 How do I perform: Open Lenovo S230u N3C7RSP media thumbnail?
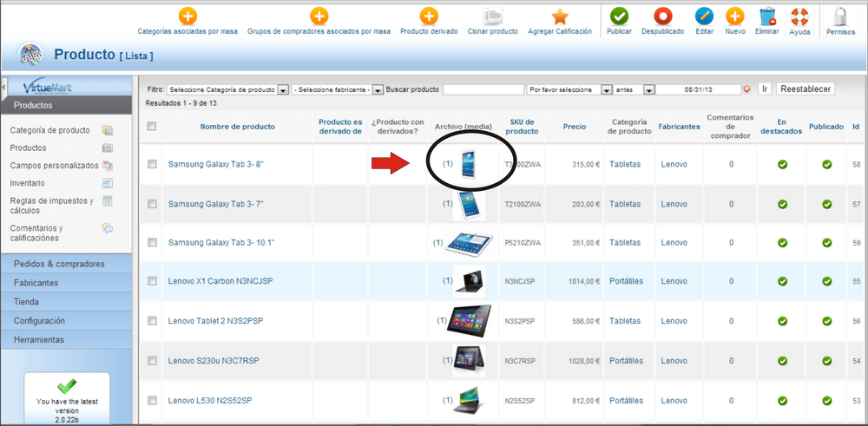pyautogui.click(x=469, y=361)
